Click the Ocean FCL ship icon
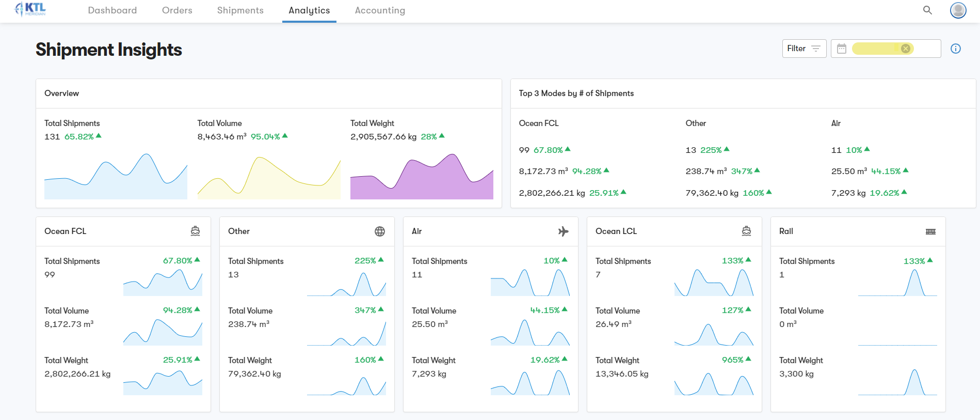Screen dimensions: 980x420 [195, 231]
